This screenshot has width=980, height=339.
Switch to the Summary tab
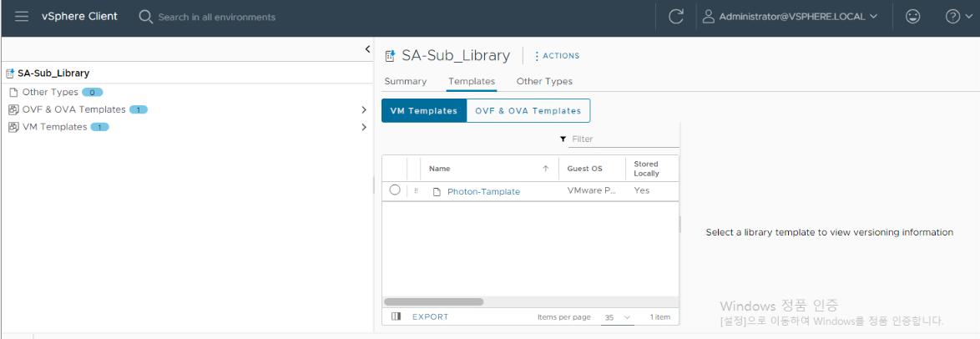[x=406, y=81]
